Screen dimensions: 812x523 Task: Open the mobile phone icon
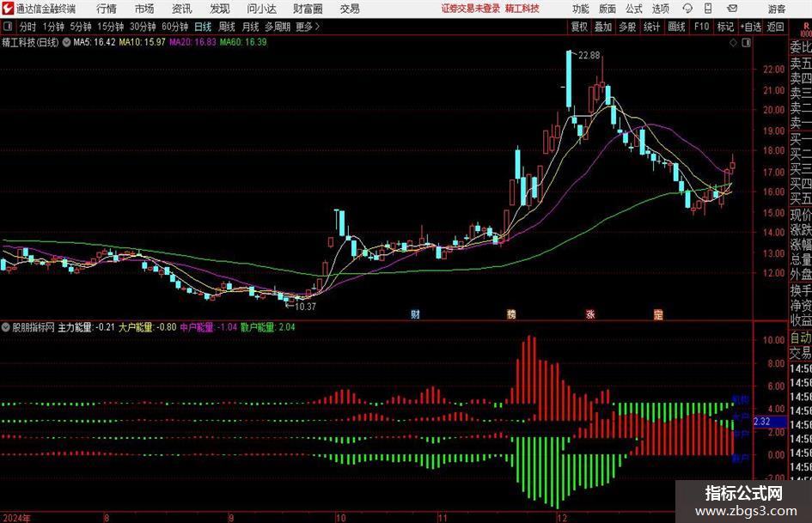[708, 9]
